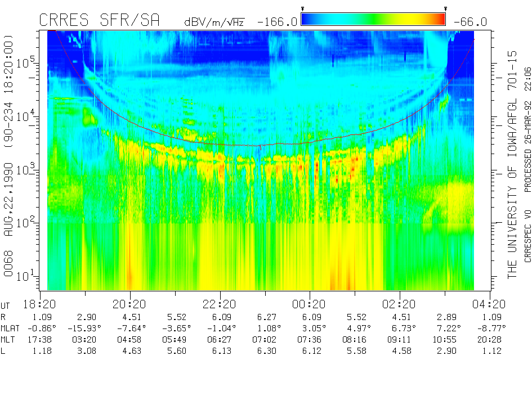
Task: Click the 20:20 UT time axis label
Action: (130, 304)
